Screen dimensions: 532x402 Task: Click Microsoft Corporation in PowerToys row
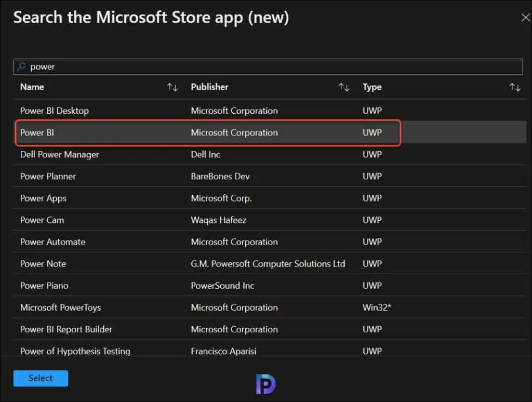[x=234, y=307]
